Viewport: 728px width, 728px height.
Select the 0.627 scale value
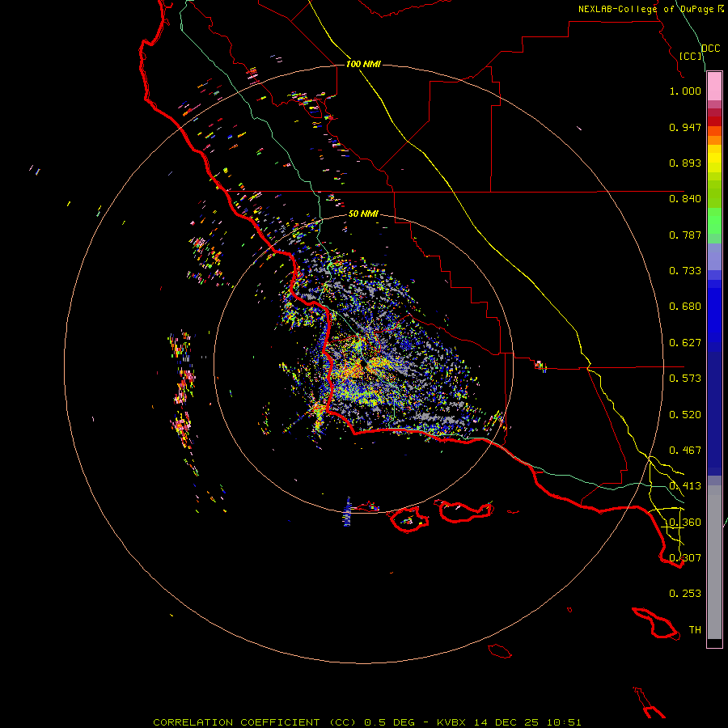click(x=685, y=343)
